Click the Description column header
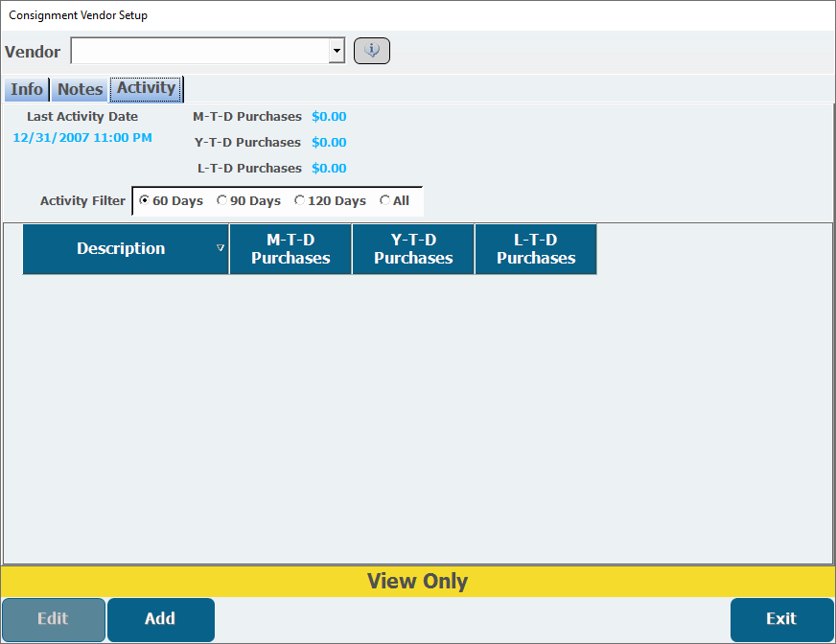836x644 pixels. [x=121, y=249]
